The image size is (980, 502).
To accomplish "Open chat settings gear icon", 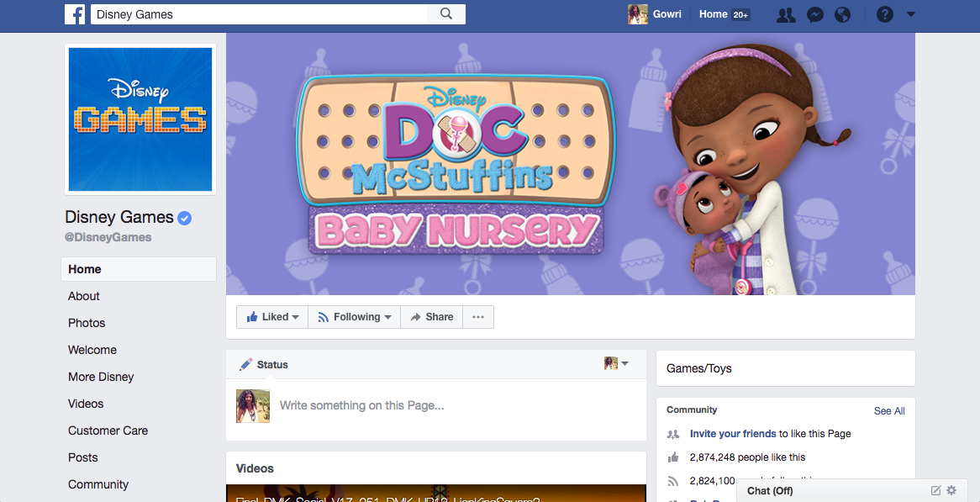I will tap(951, 491).
